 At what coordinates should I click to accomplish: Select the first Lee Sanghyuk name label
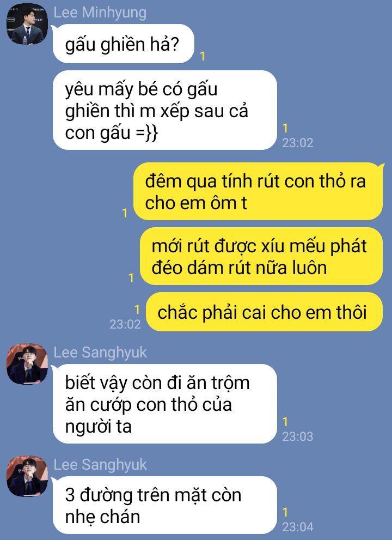pyautogui.click(x=100, y=353)
